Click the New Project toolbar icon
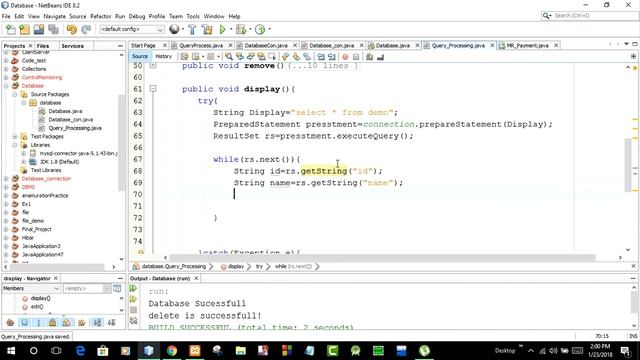Screen dimensions: 640x360 (x=24, y=29)
